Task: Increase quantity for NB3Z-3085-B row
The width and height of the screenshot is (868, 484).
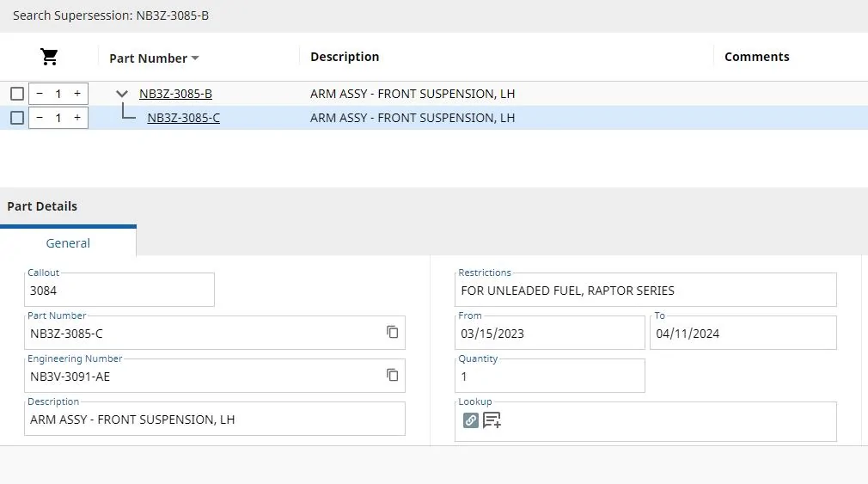Action: click(77, 94)
